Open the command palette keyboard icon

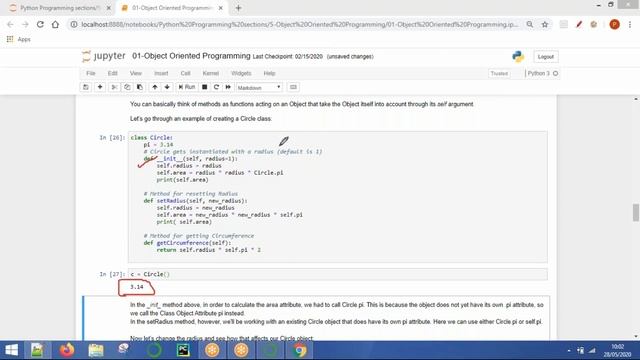point(293,87)
